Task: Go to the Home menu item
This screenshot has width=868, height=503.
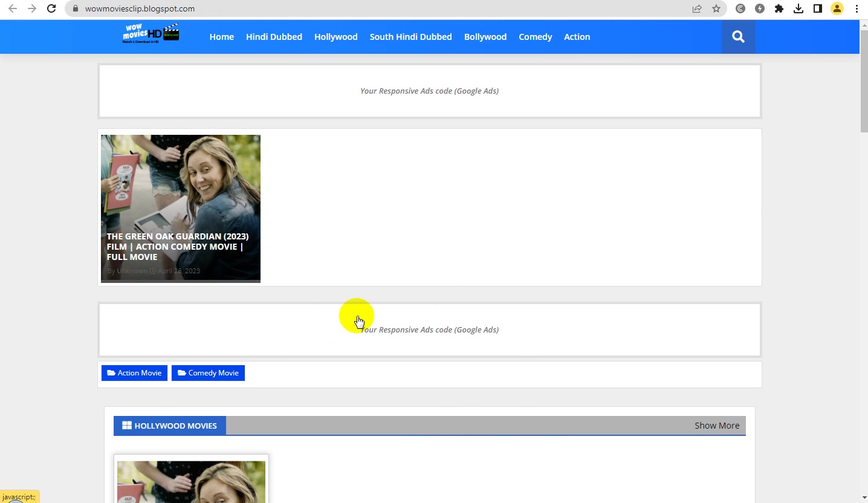Action: coord(222,37)
